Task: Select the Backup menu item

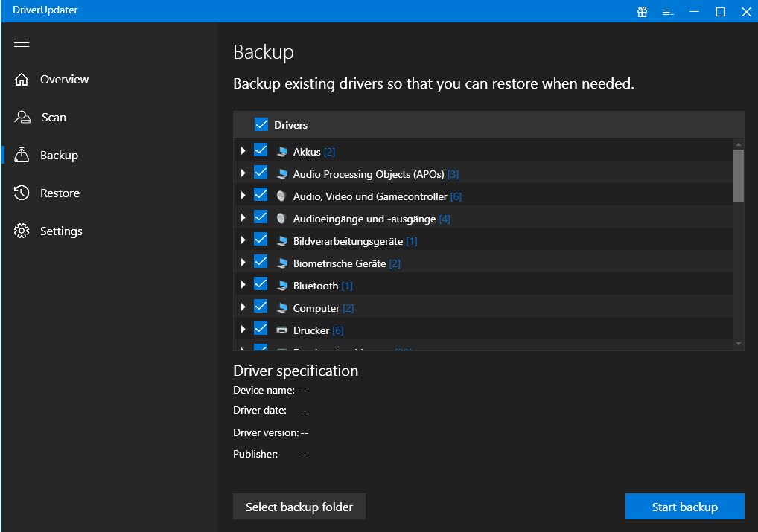Action: tap(59, 155)
